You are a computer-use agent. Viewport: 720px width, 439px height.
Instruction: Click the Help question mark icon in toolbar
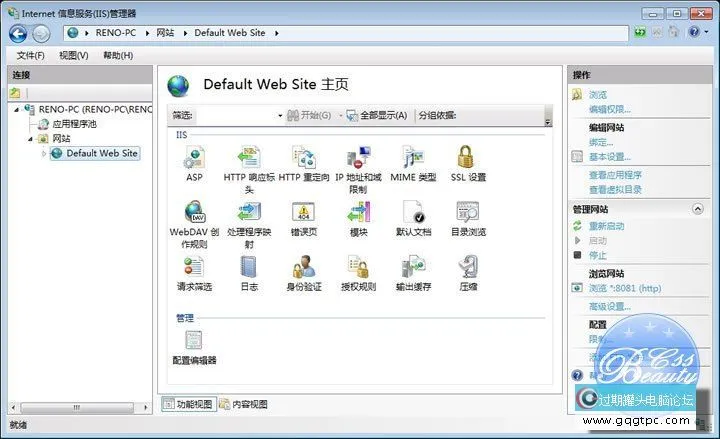(694, 32)
